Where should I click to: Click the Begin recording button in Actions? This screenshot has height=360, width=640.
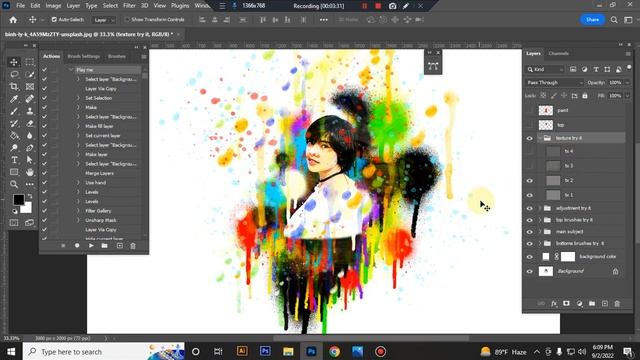pos(77,246)
